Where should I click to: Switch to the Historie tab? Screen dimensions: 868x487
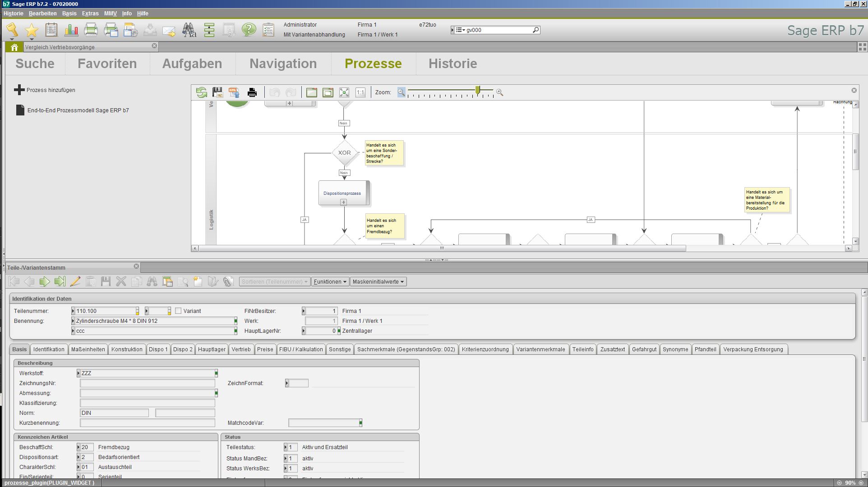coord(453,64)
